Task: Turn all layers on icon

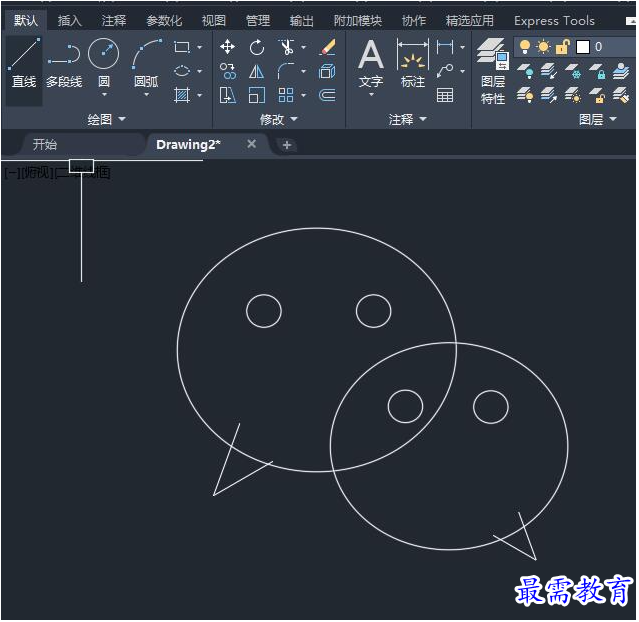Action: [x=525, y=95]
